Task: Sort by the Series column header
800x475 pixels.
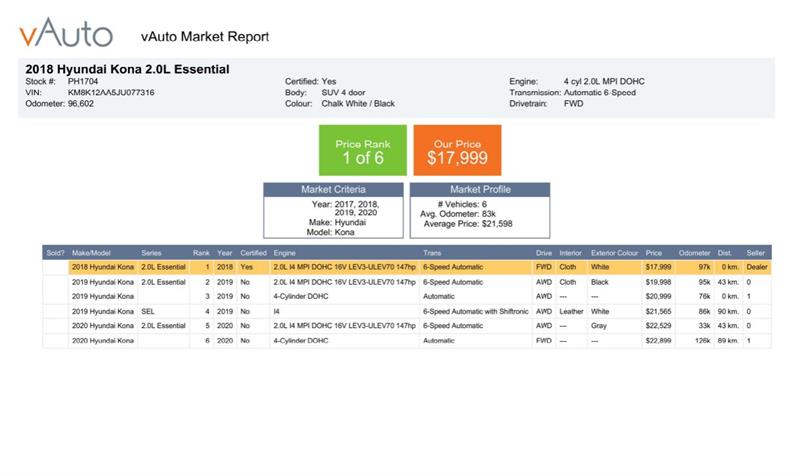Action: tap(151, 253)
